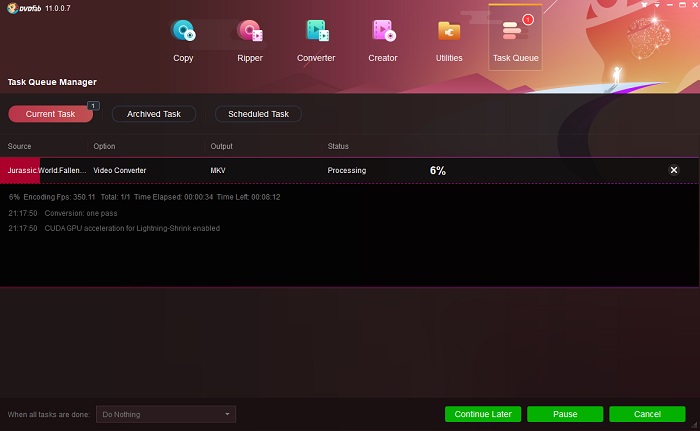
Task: Click the Source column header
Action: click(19, 146)
